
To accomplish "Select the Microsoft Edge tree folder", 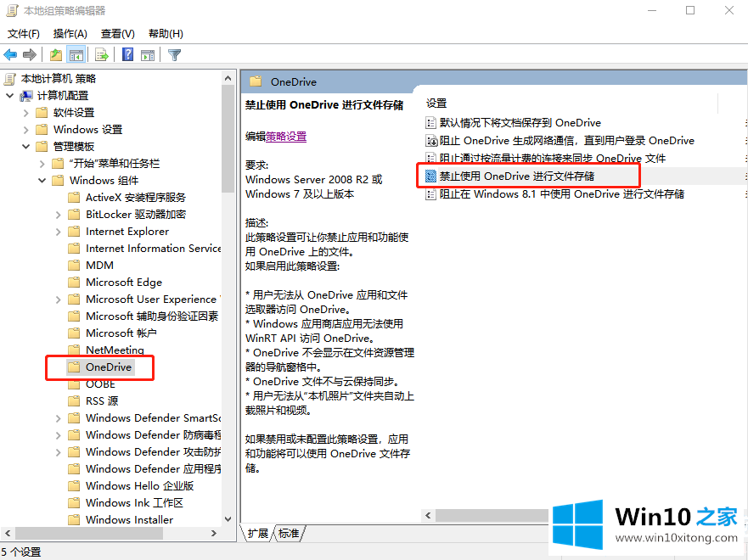I will (123, 283).
